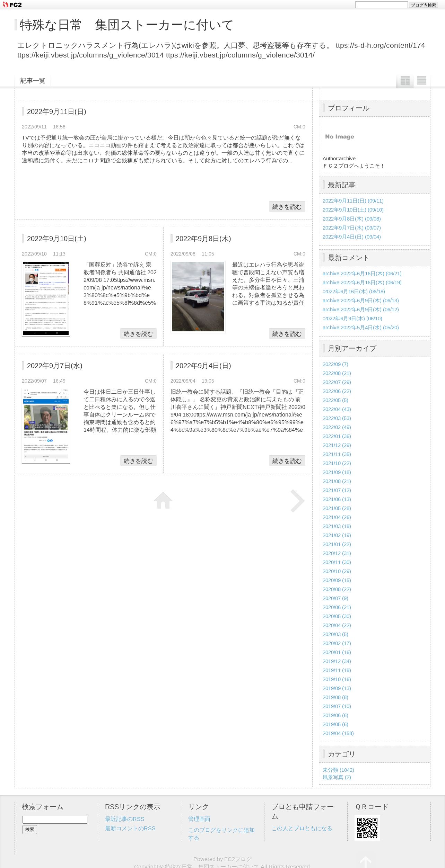The image size is (445, 868).
Task: Read more of the 9月8日 post
Action: (287, 334)
